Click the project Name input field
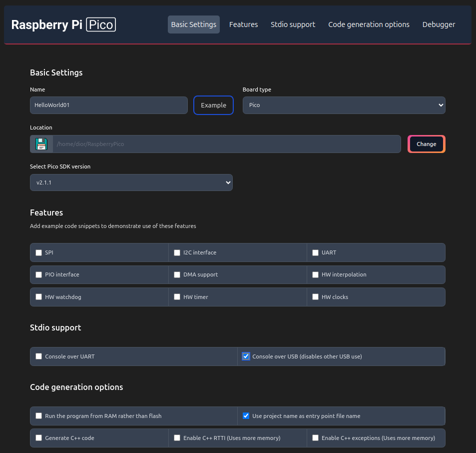Image resolution: width=476 pixels, height=453 pixels. 108,105
